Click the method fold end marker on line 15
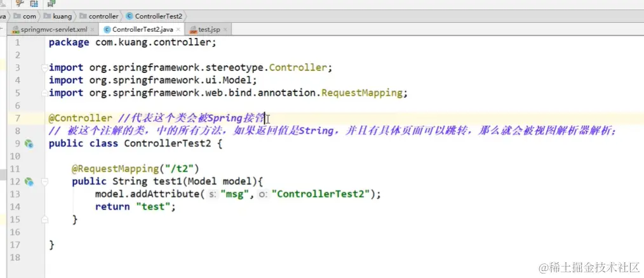The width and height of the screenshot is (644, 278). (44, 220)
